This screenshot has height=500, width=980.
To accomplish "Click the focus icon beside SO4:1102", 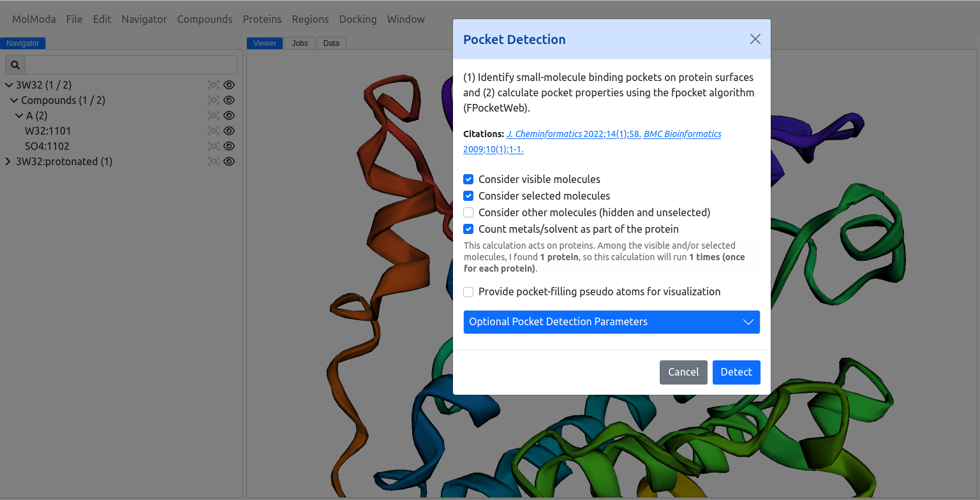I will click(x=213, y=146).
